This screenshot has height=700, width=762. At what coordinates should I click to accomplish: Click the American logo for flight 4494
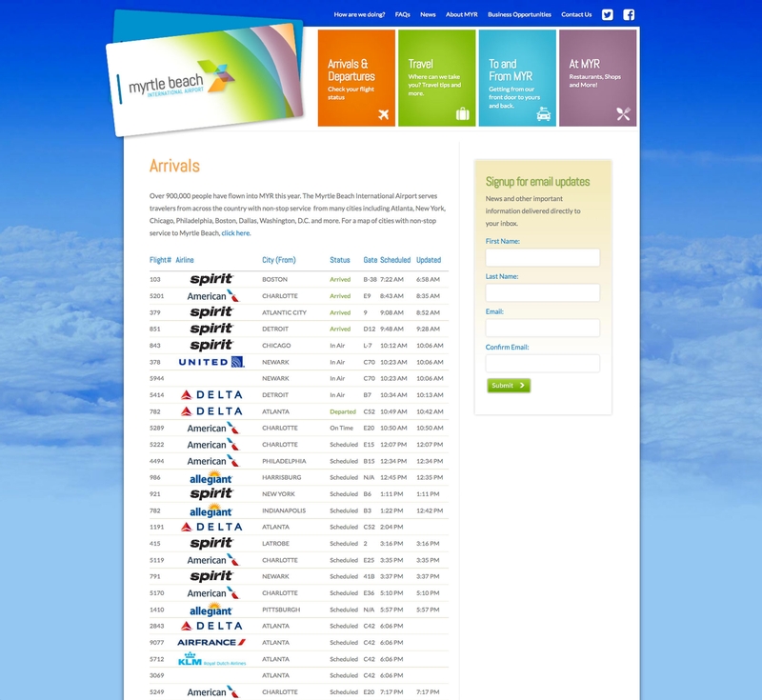click(212, 461)
